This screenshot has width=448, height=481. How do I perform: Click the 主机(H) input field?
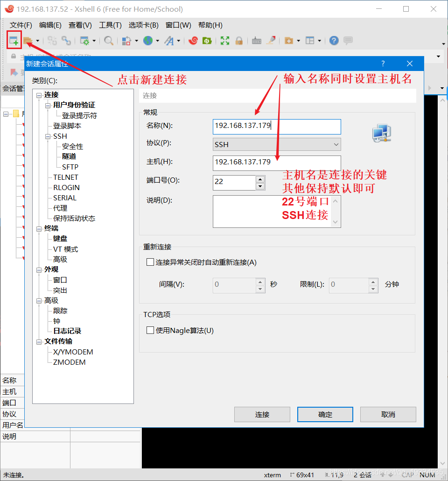pyautogui.click(x=277, y=163)
